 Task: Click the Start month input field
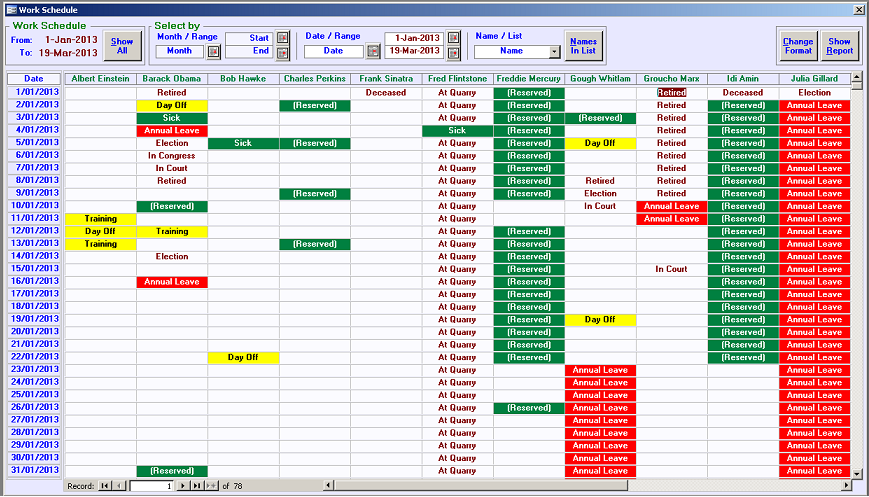[x=249, y=38]
